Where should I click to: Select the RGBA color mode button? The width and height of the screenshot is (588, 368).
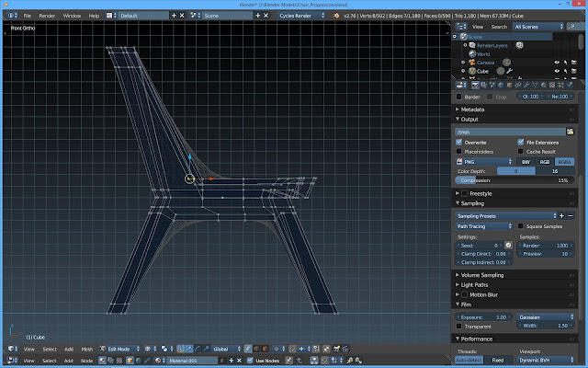tap(564, 162)
